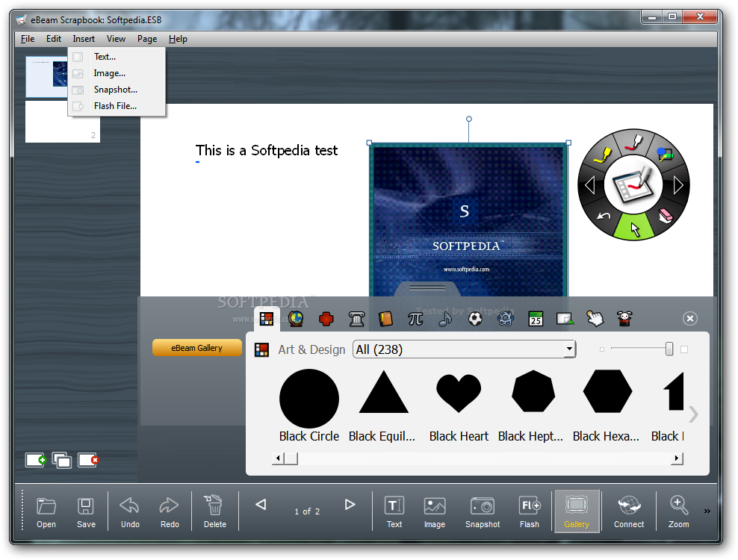The image size is (738, 560).
Task: Open the cartoon character gallery category
Action: (x=624, y=319)
